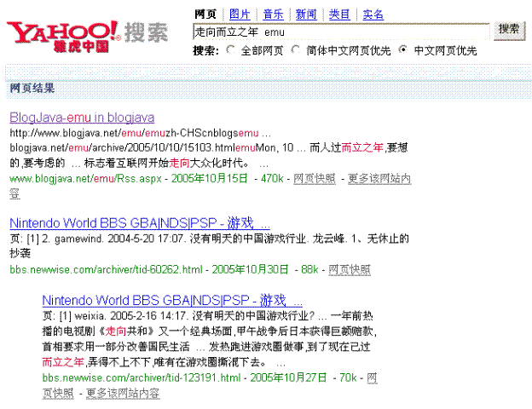Click the 470k size text
The height and width of the screenshot is (409, 532).
point(272,178)
